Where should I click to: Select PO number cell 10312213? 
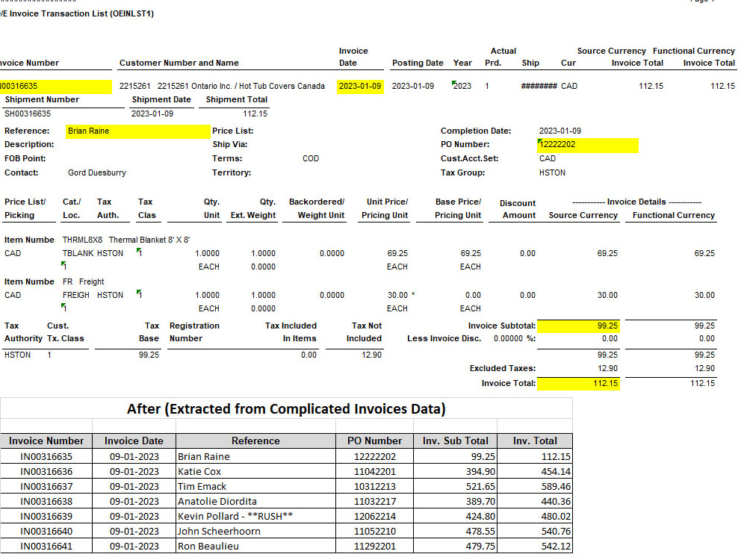tap(374, 486)
